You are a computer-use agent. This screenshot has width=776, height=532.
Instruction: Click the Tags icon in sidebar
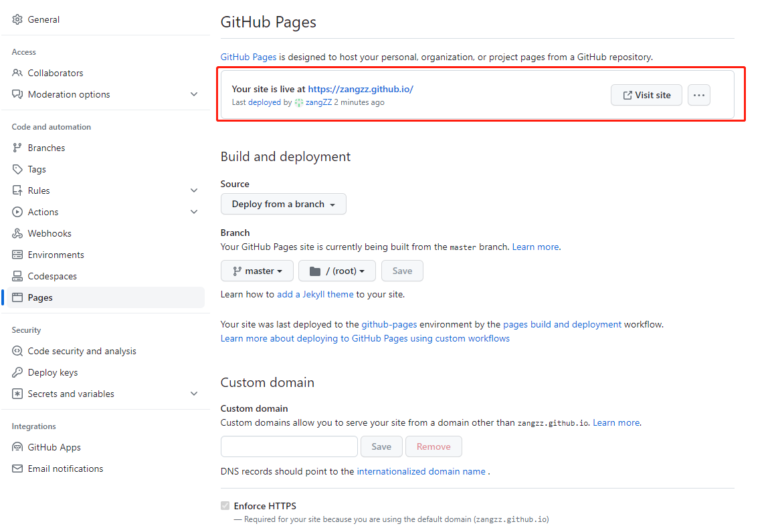(x=17, y=169)
